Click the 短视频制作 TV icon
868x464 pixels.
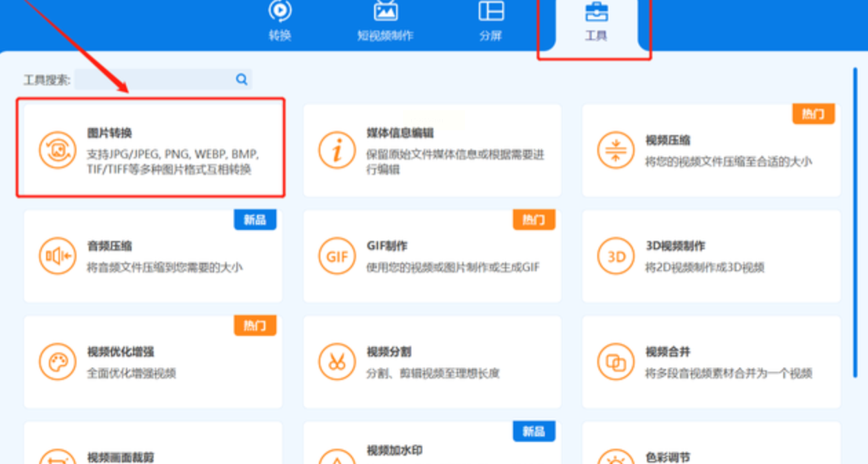385,10
